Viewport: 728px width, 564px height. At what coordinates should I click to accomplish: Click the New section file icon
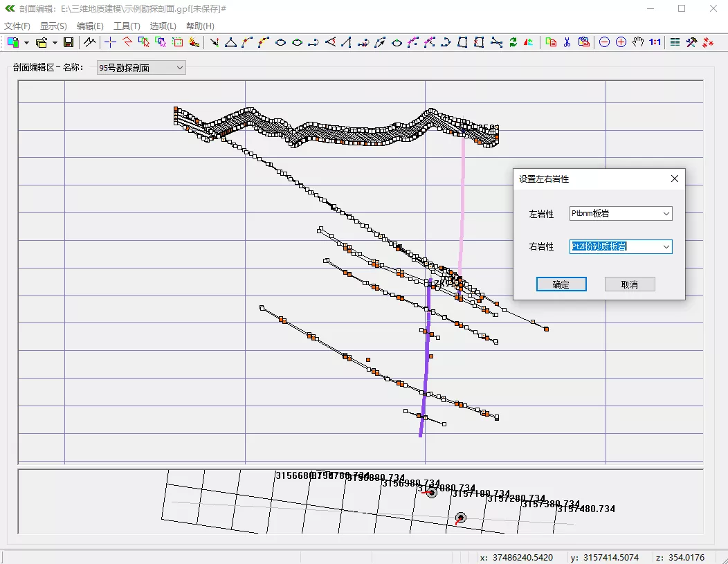point(13,42)
